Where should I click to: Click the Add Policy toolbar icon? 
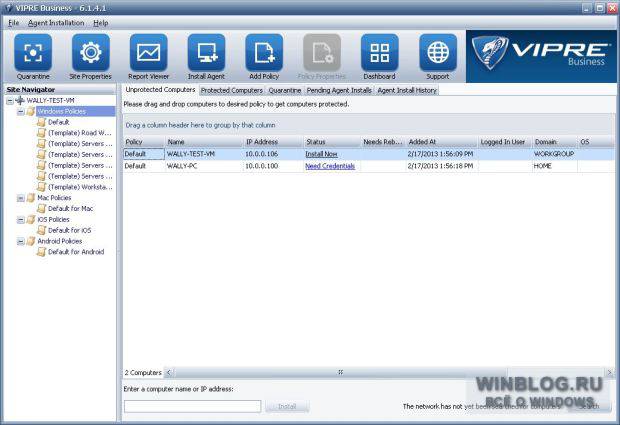264,53
